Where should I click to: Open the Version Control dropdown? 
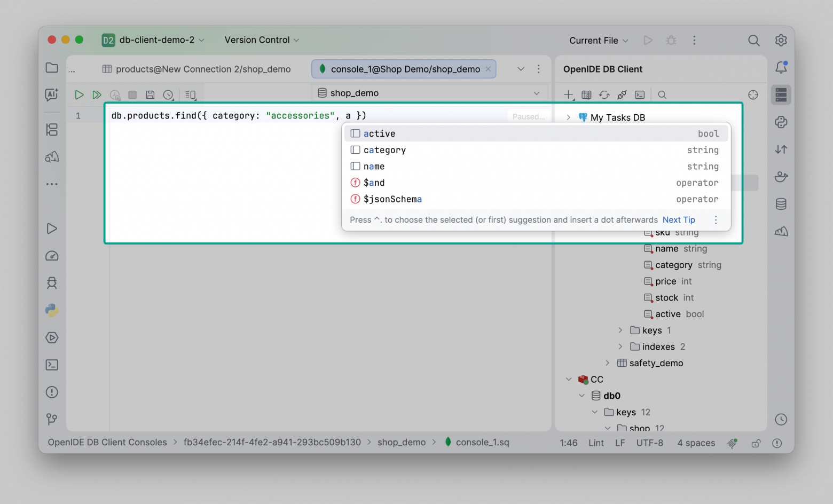[262, 40]
